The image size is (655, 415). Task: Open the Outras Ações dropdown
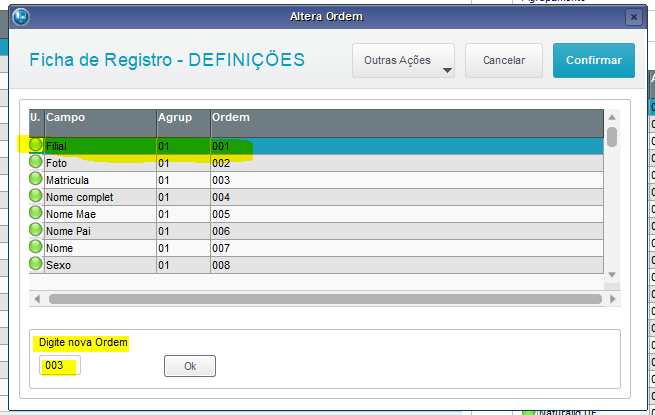[403, 61]
